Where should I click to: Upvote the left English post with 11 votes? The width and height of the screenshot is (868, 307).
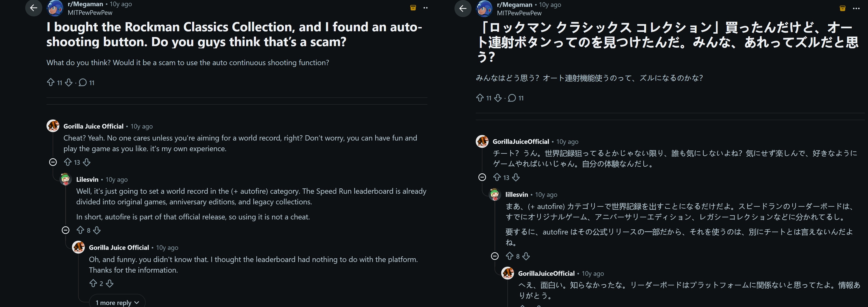click(50, 82)
